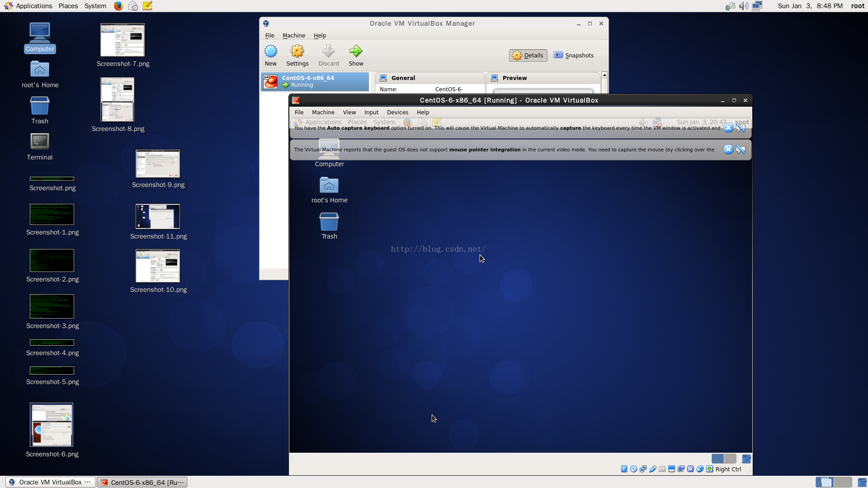Click optical disc status icon
Screen dimensions: 868x488
tap(633, 469)
